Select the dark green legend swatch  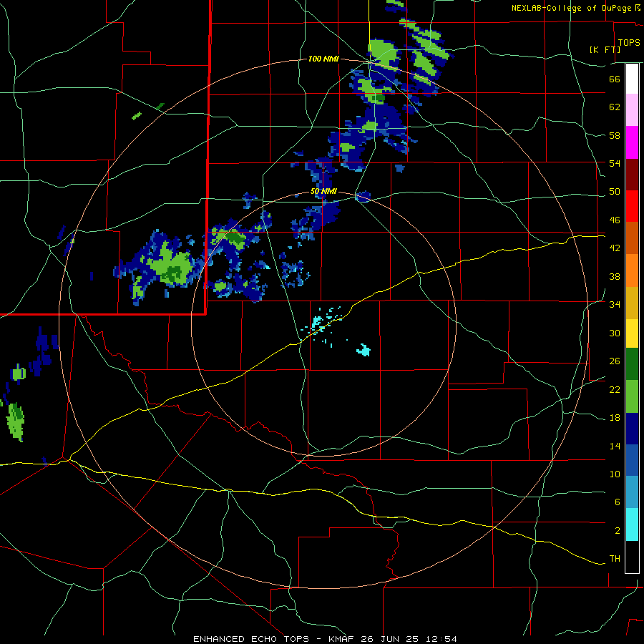[x=632, y=364]
